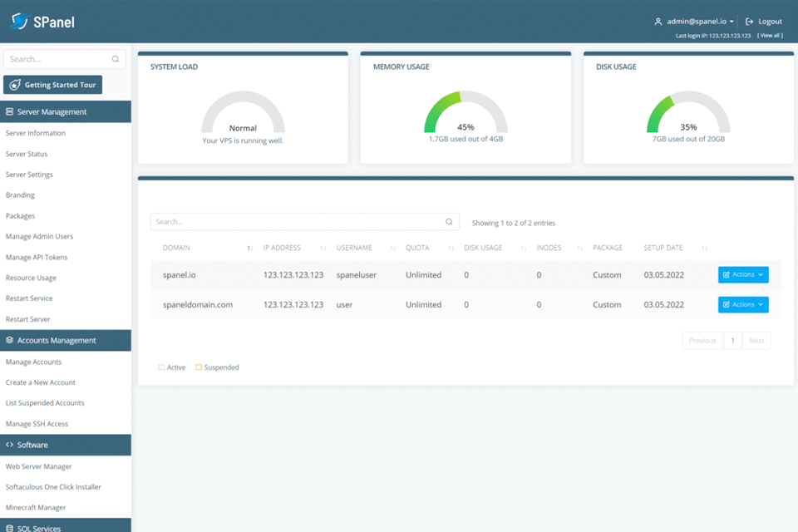Click the rocket icon on Getting Started Tour
The height and width of the screenshot is (532, 798).
click(x=15, y=85)
